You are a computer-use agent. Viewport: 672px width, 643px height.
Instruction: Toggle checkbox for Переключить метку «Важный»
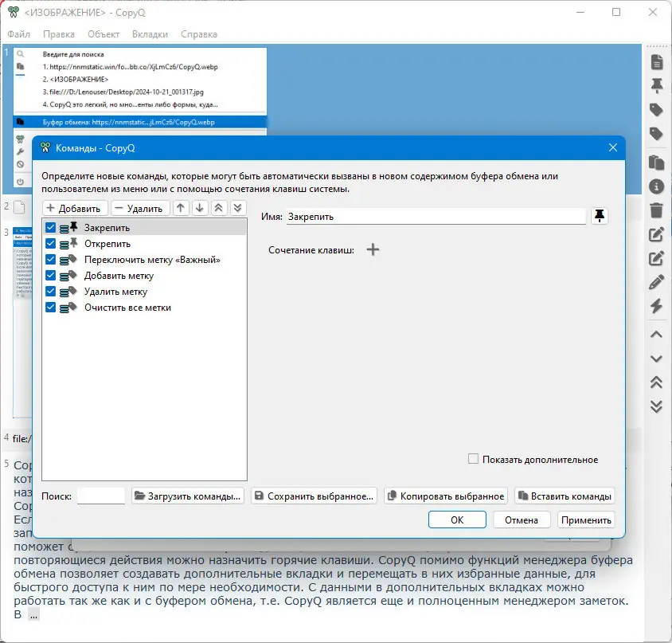(x=51, y=260)
